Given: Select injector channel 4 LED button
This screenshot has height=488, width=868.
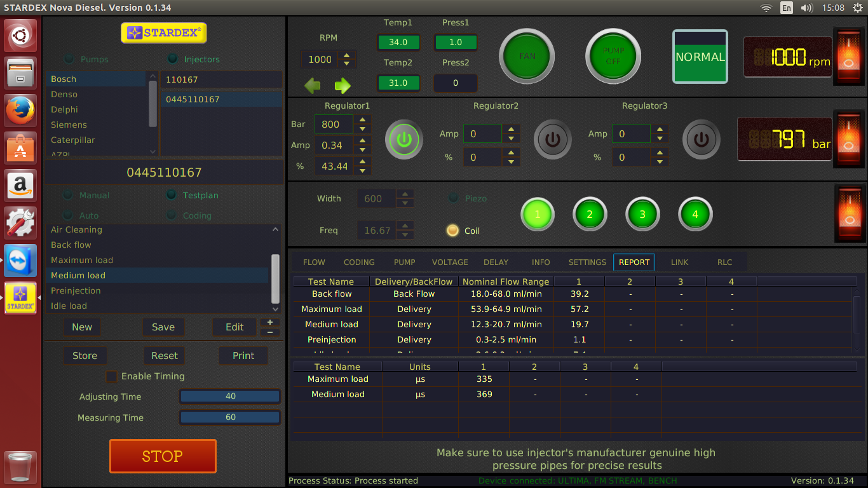Looking at the screenshot, I should tap(695, 214).
